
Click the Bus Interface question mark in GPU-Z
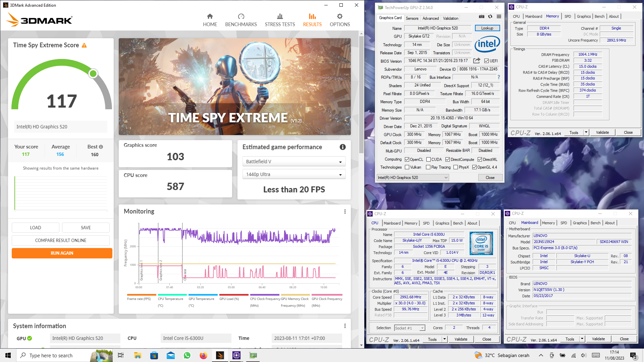pos(498,77)
